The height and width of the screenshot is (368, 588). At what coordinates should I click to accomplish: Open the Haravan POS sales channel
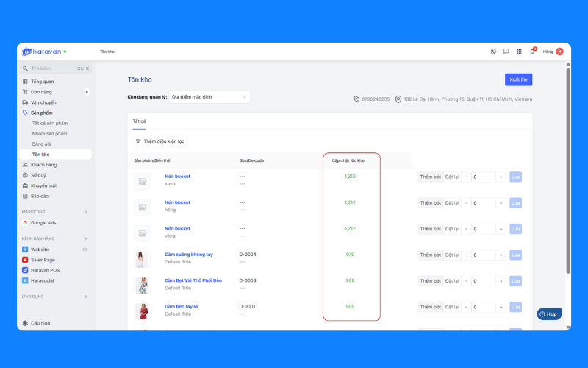coord(45,270)
